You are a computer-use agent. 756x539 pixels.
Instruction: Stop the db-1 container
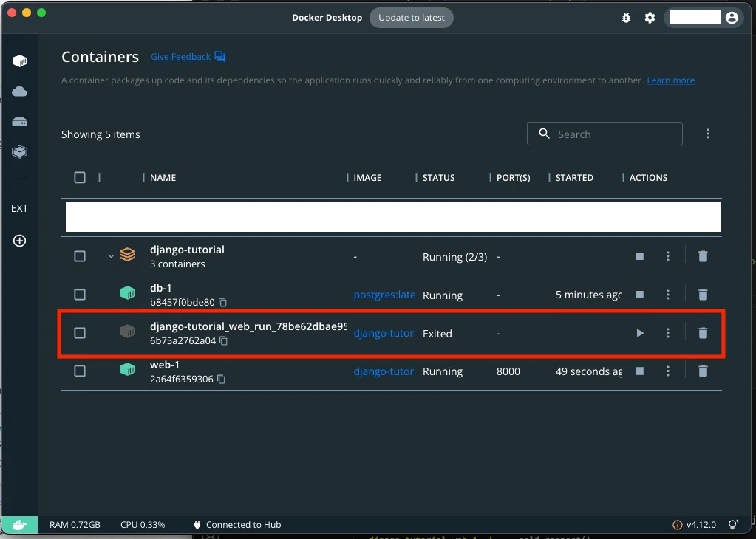point(639,295)
